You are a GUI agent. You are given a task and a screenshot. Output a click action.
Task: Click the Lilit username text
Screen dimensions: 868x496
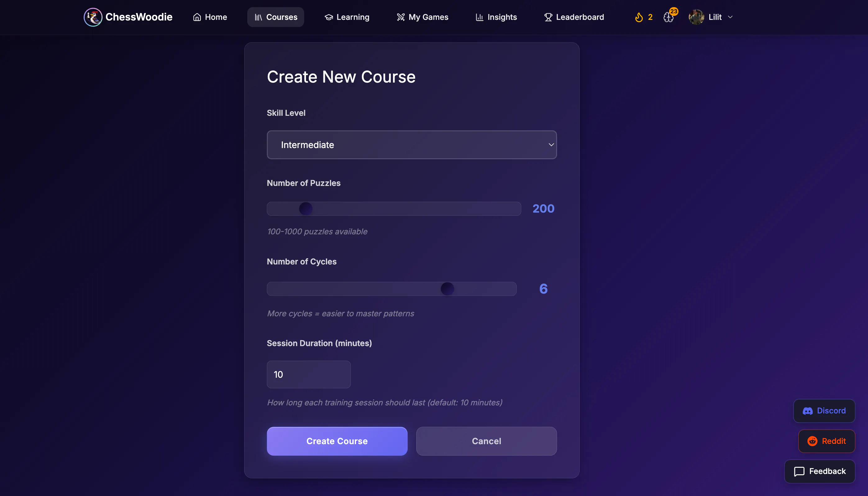tap(715, 17)
